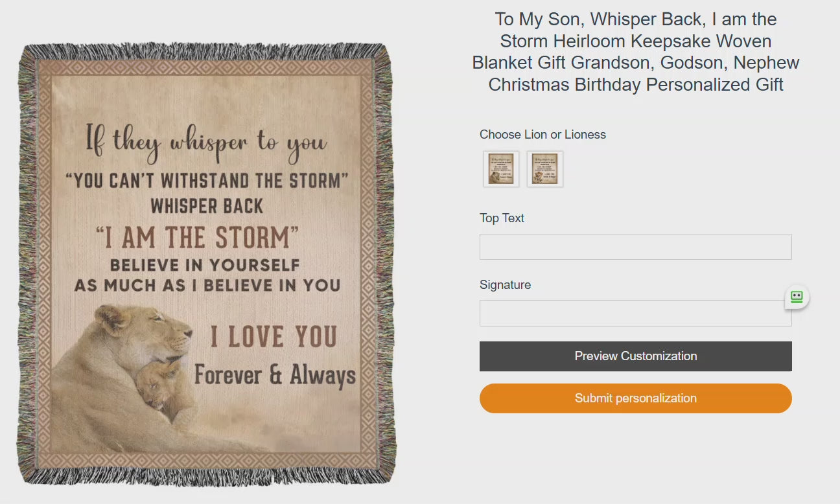Click inside the Top Text field
Screen dimensions: 840x504
(635, 246)
